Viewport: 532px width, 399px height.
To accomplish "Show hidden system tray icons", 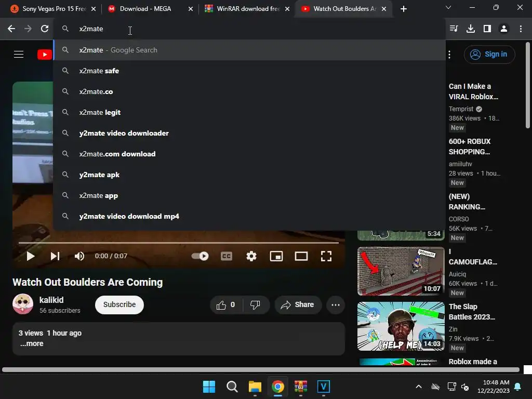I will coord(419,387).
